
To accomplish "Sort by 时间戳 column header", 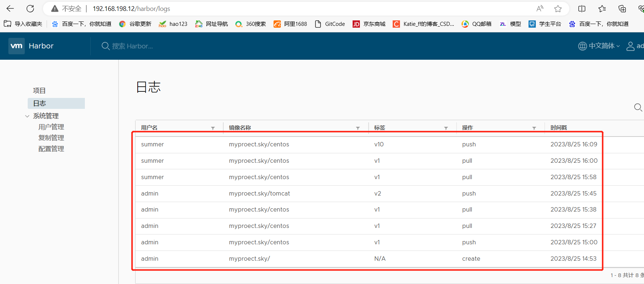I will pos(559,128).
